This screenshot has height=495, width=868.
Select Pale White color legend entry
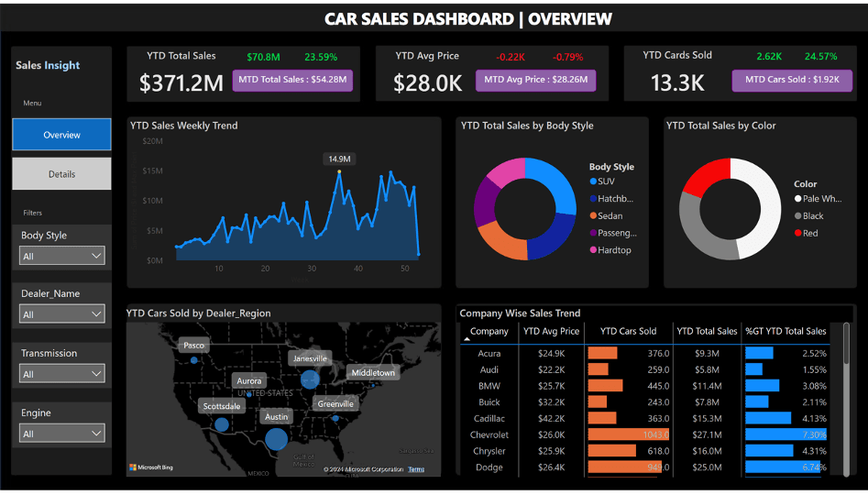819,199
